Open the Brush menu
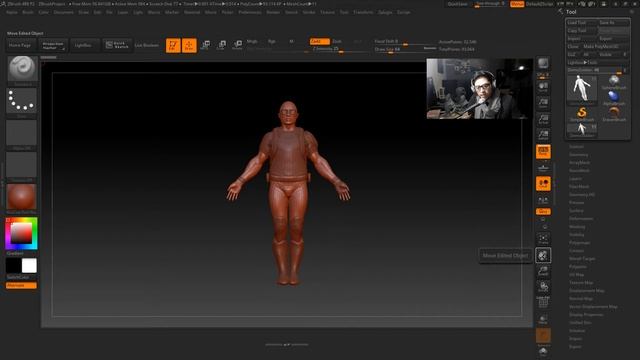This screenshot has height=360, width=640. (x=28, y=12)
